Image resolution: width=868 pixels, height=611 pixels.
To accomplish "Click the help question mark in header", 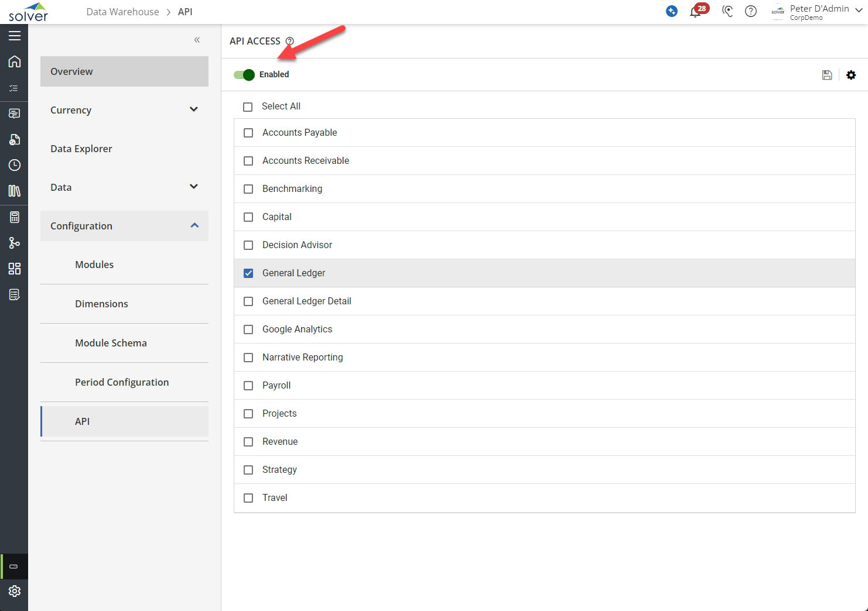I will pyautogui.click(x=750, y=11).
